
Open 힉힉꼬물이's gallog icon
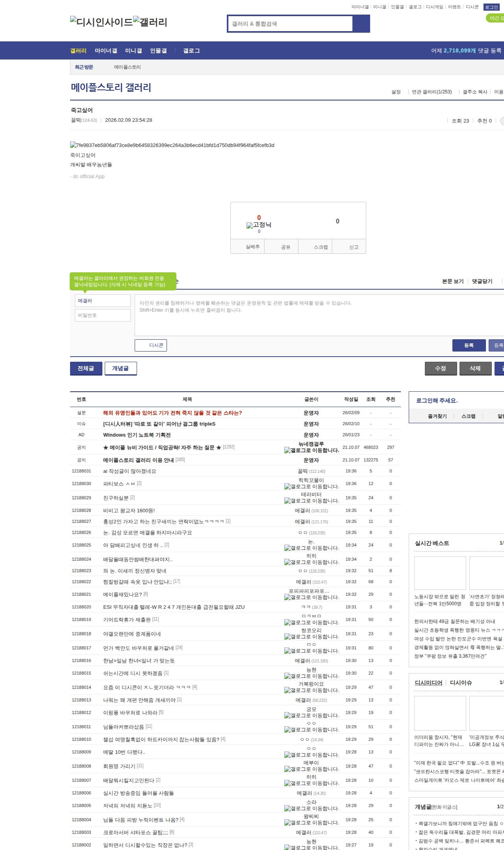(x=287, y=487)
